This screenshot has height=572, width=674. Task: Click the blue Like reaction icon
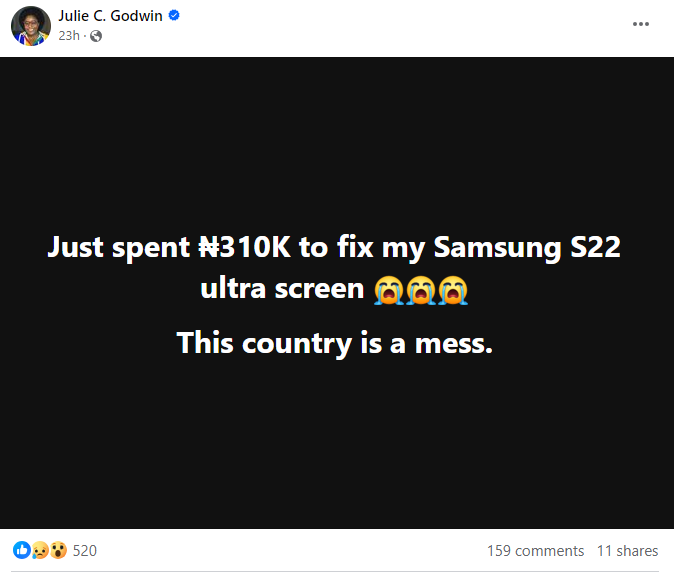pos(21,550)
